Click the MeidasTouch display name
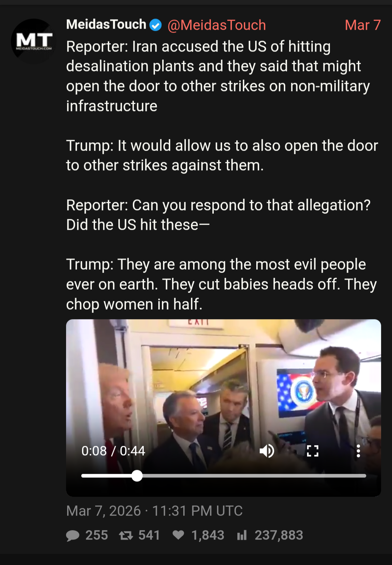Image resolution: width=392 pixels, height=565 pixels. tap(106, 24)
